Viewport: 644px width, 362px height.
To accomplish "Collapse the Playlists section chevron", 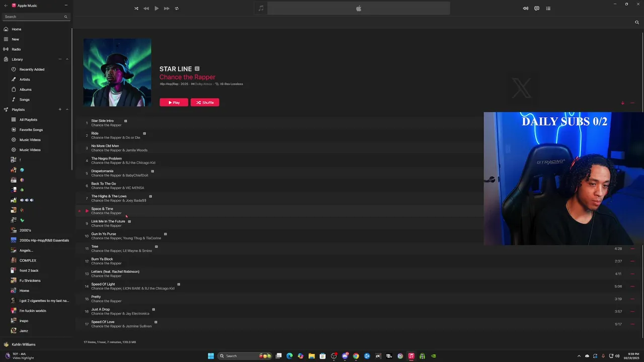I will coord(67,110).
